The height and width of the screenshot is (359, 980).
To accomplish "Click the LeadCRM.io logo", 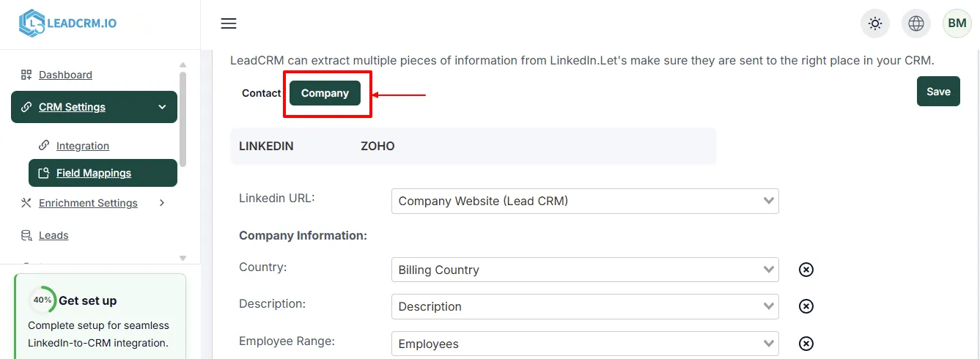I will point(67,23).
